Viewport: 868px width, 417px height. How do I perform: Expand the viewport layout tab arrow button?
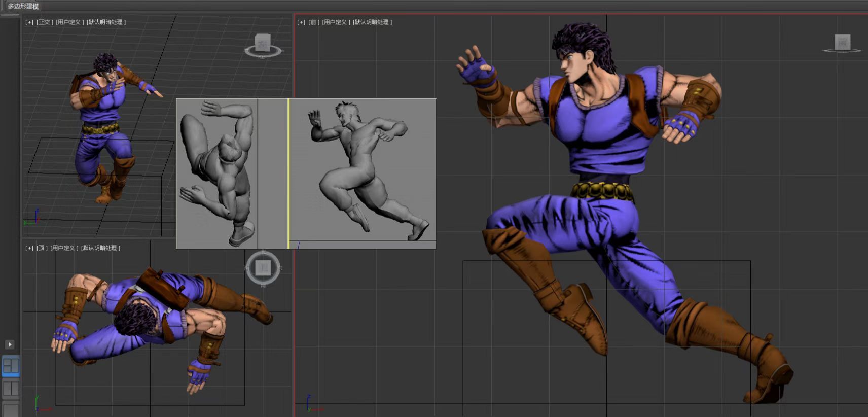click(10, 344)
